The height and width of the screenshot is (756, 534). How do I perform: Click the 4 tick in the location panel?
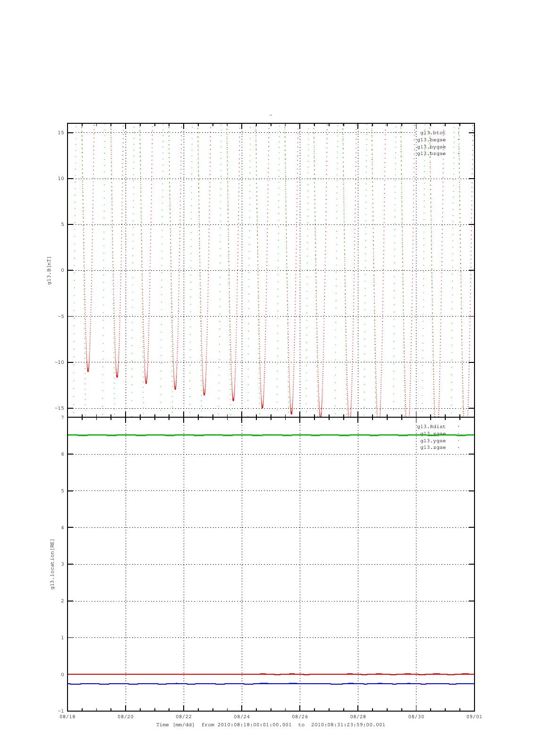(x=62, y=528)
